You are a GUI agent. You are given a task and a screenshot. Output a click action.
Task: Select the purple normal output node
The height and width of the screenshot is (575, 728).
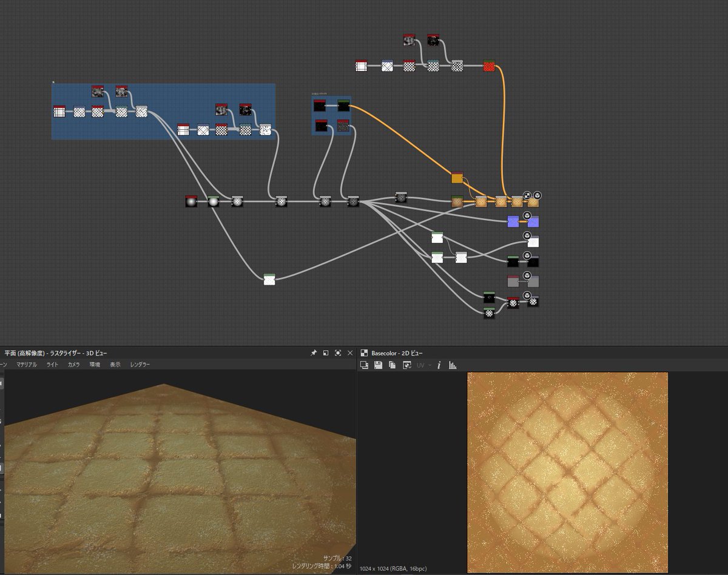(x=533, y=222)
